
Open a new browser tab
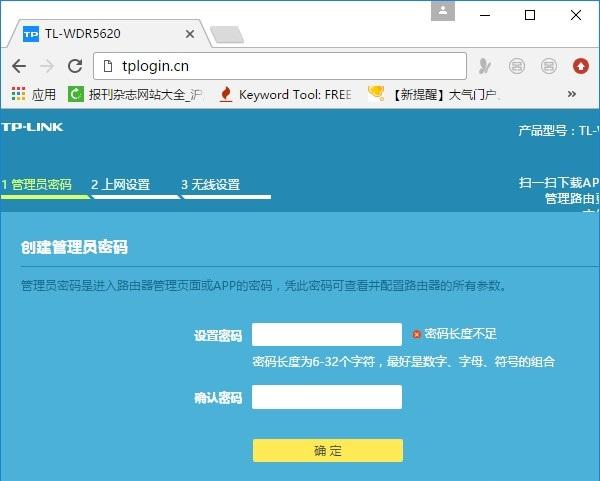(227, 35)
